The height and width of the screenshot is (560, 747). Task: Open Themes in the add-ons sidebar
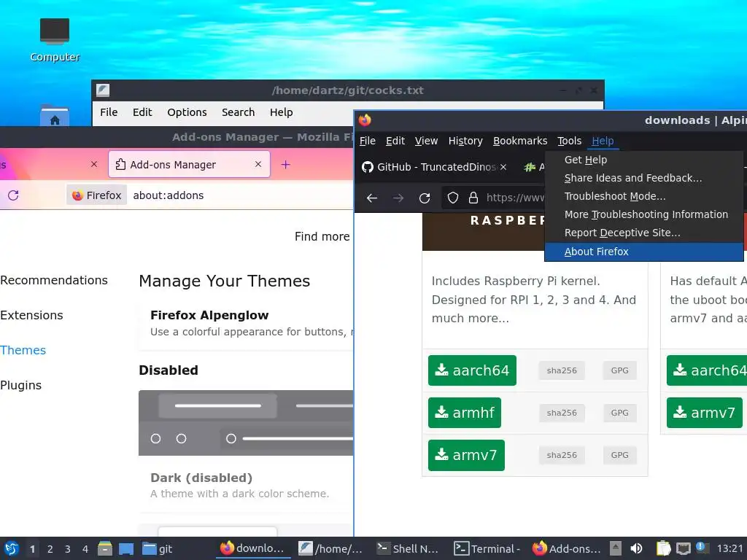click(x=23, y=351)
